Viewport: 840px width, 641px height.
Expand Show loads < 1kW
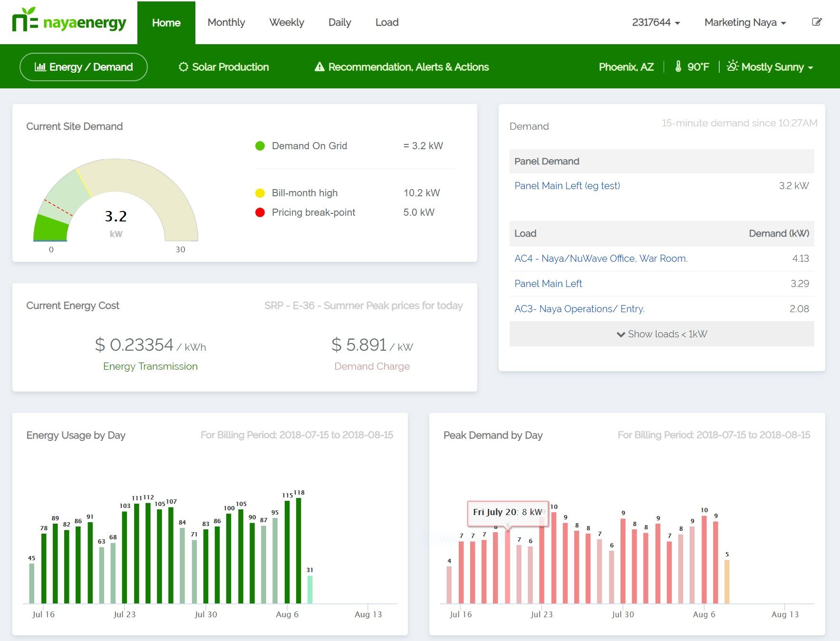(x=661, y=334)
